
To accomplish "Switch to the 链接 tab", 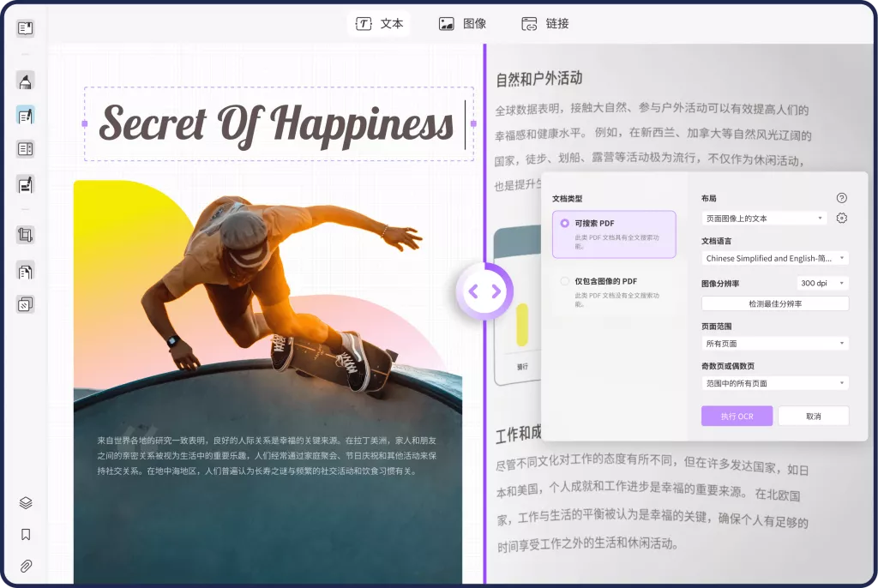I will [545, 24].
